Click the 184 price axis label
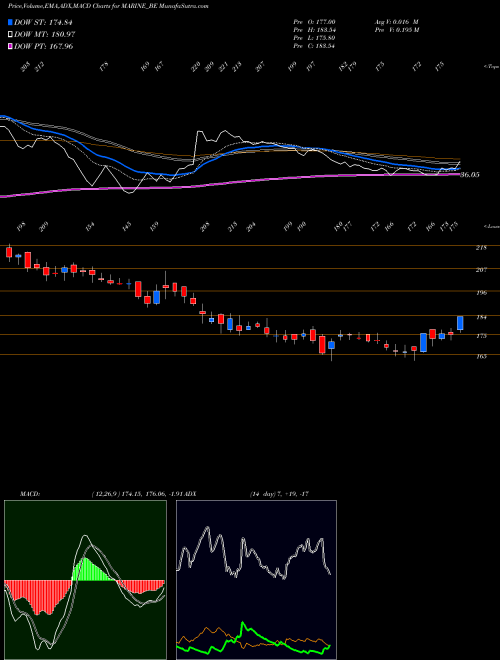The width and height of the screenshot is (500, 660). (x=481, y=317)
